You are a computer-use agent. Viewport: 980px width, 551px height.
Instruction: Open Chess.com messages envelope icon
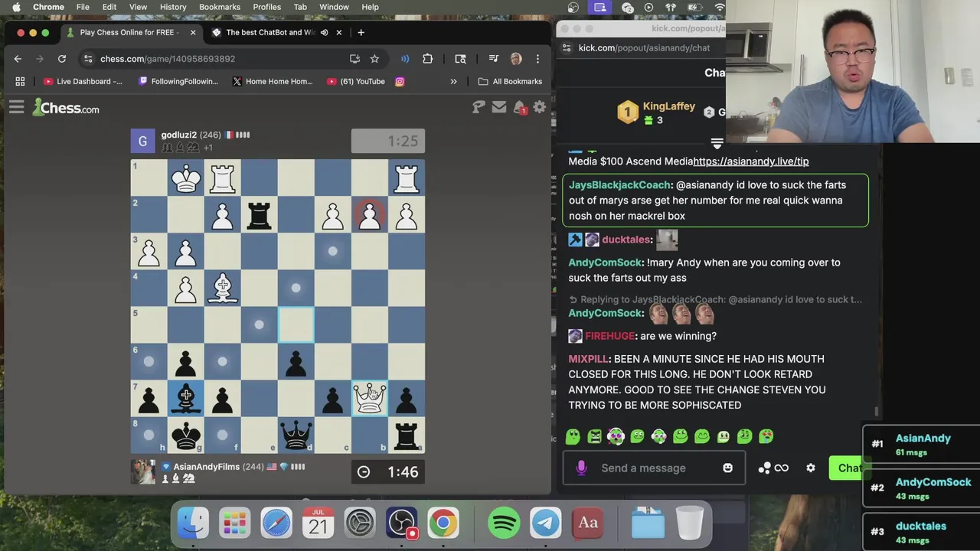click(x=499, y=107)
